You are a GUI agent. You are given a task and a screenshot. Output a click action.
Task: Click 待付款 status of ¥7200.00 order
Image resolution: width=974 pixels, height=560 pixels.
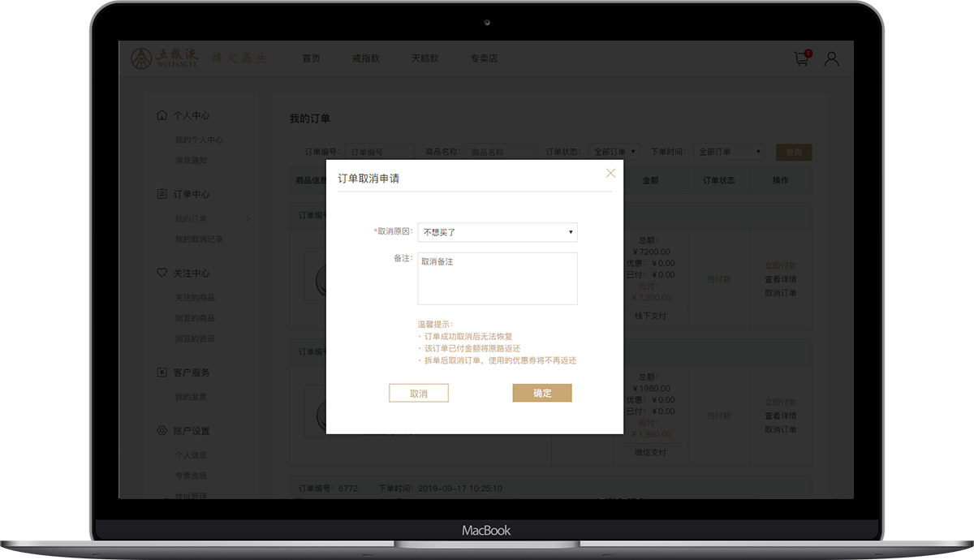[x=719, y=279]
